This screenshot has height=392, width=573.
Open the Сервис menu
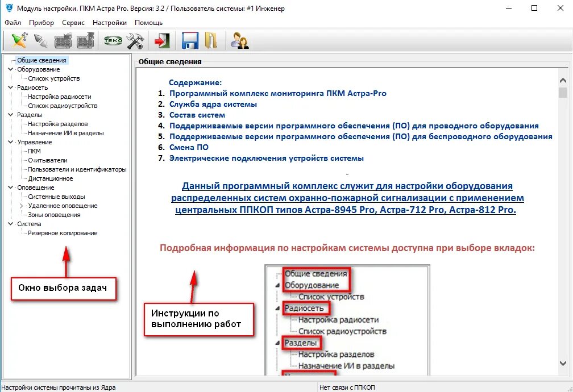[73, 23]
